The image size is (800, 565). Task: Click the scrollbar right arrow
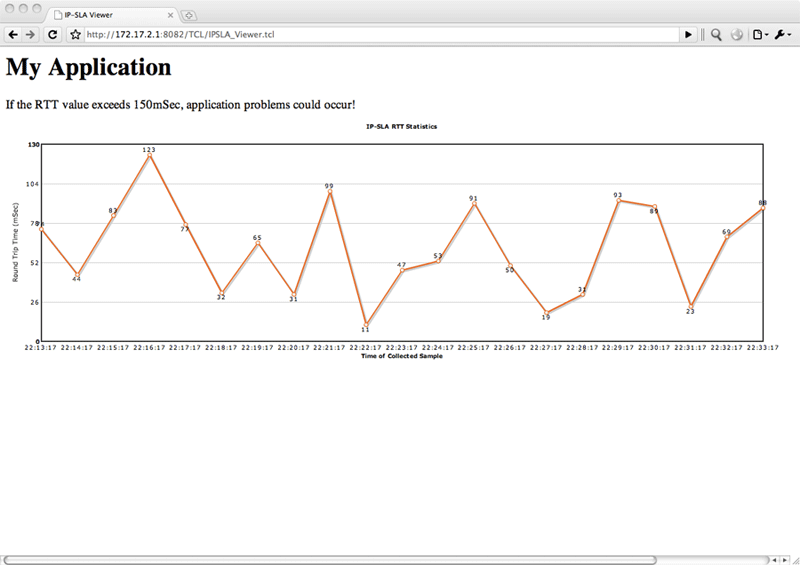pos(785,560)
